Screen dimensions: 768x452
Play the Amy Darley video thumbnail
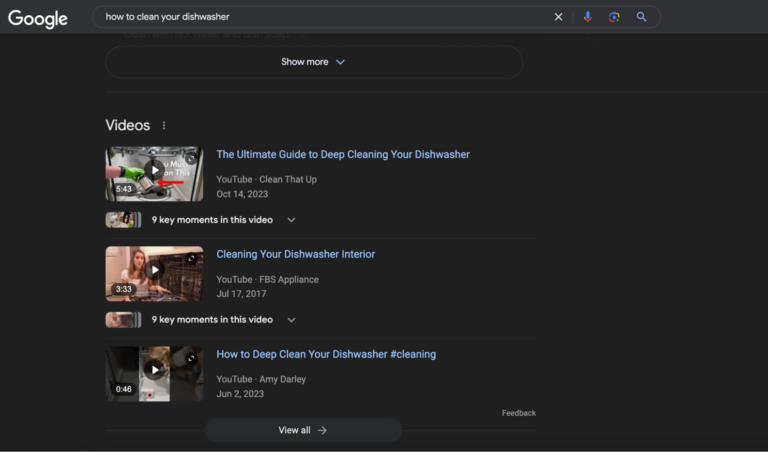pos(154,374)
